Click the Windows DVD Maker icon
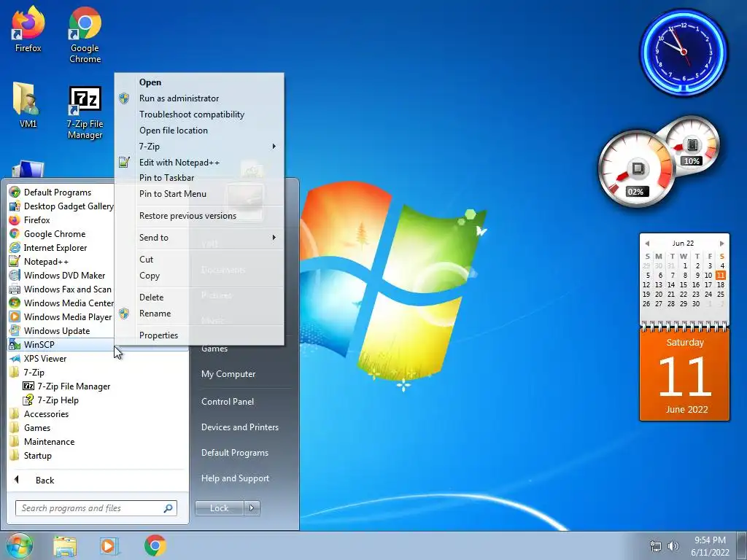This screenshot has height=560, width=747. pos(15,275)
